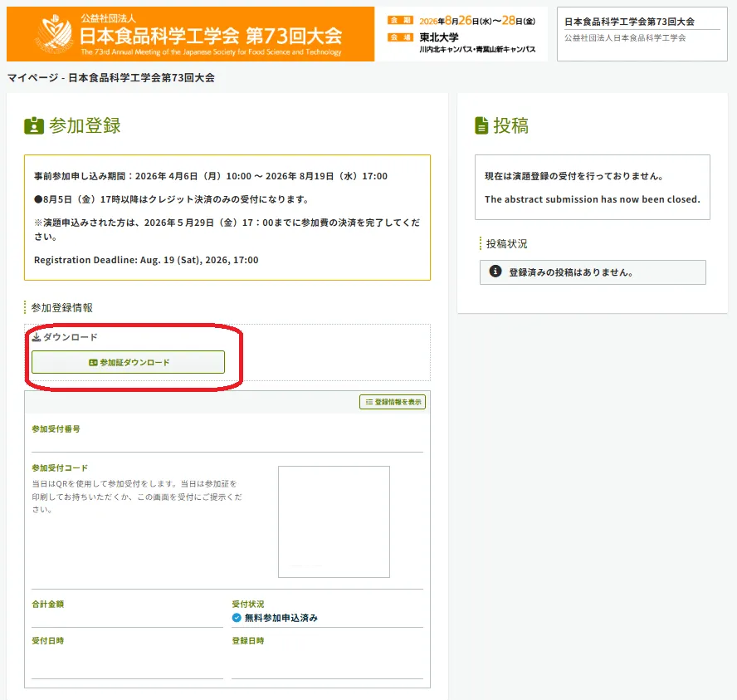The image size is (737, 700).
Task: Click the 参加登録 ID badge icon
Action: (34, 126)
